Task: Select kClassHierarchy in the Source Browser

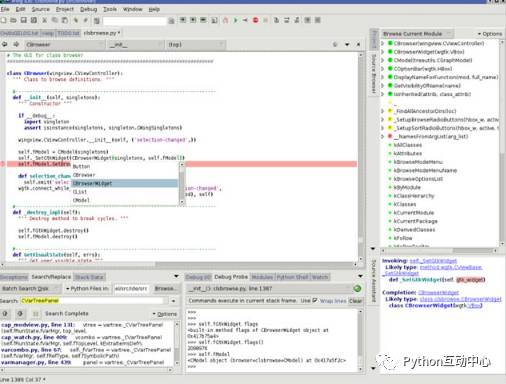Action: pos(414,196)
